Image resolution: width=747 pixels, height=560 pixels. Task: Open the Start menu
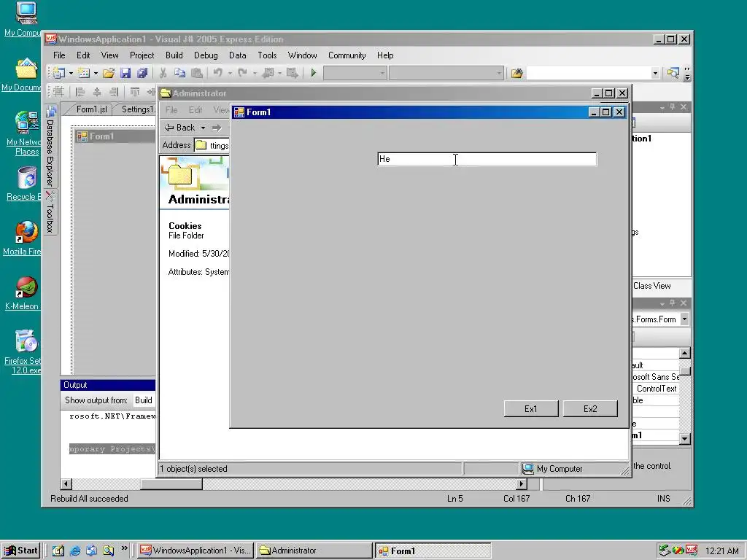[20, 551]
